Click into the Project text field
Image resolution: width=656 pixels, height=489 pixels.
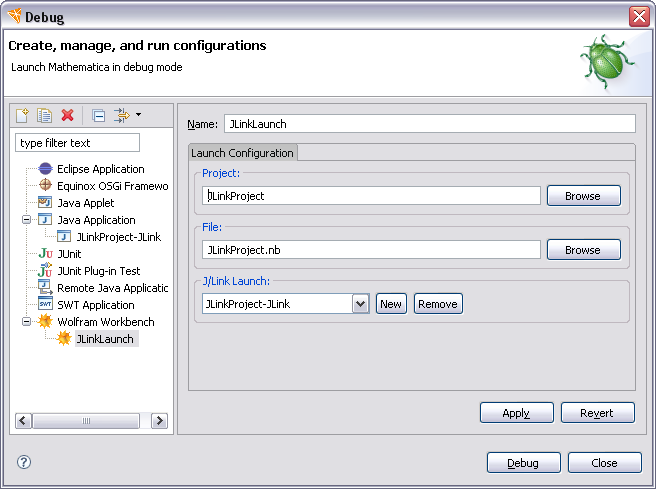371,195
